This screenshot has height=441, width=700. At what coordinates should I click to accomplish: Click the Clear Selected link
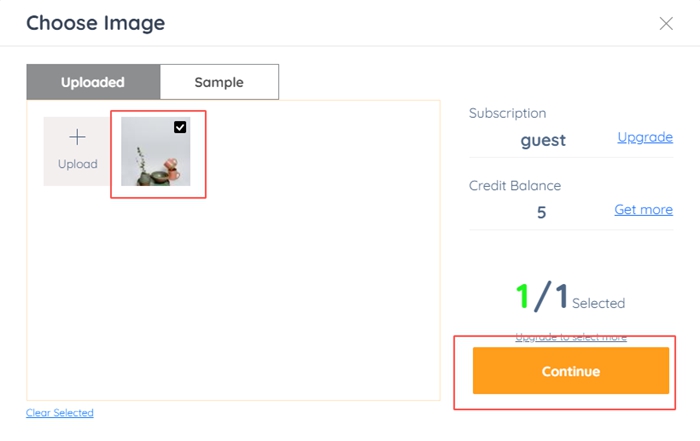point(60,412)
